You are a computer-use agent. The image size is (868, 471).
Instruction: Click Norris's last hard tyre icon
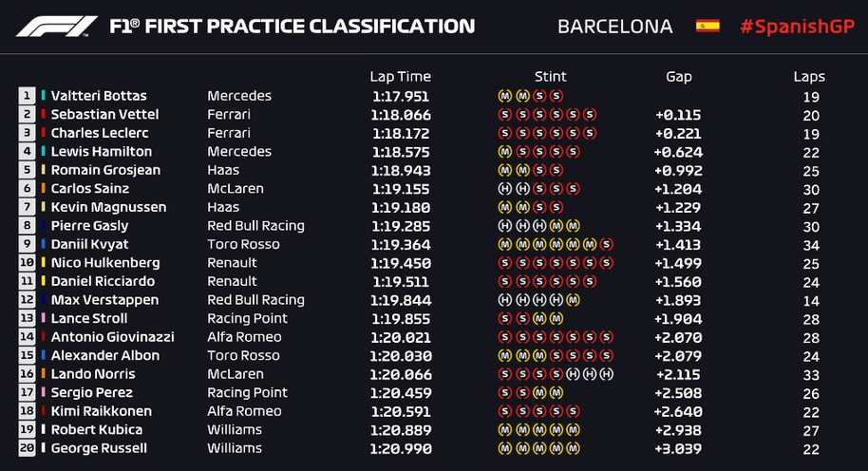click(607, 374)
